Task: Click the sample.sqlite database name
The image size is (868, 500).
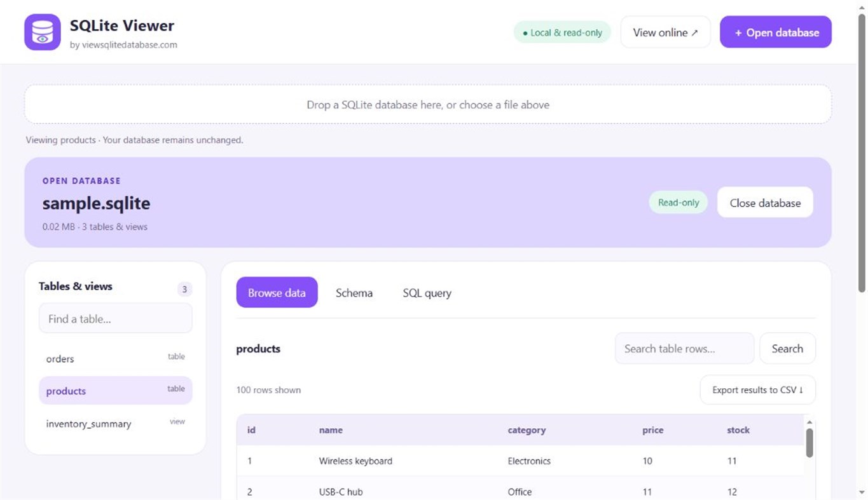Action: tap(96, 203)
